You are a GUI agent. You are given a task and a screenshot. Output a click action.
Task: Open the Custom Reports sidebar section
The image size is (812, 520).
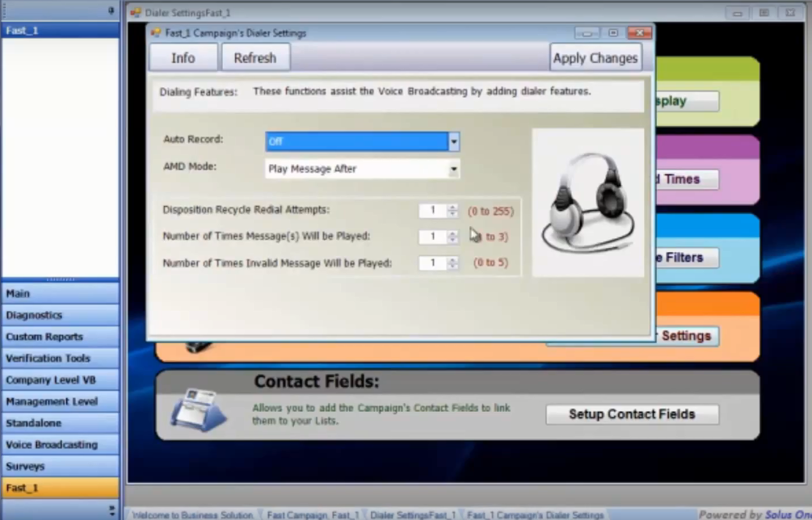pos(61,337)
